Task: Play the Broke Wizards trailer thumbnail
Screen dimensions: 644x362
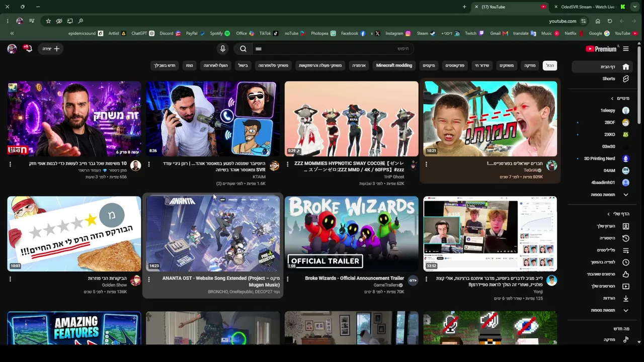Action: tap(351, 234)
